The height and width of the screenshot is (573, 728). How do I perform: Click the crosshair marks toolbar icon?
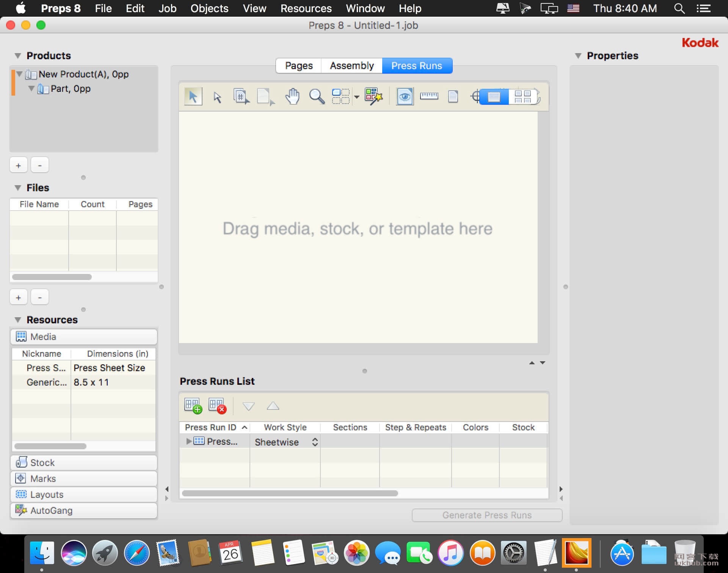(475, 96)
